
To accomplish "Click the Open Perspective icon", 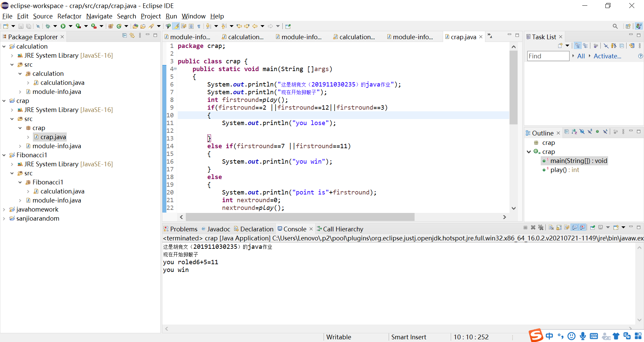I will click(x=628, y=26).
